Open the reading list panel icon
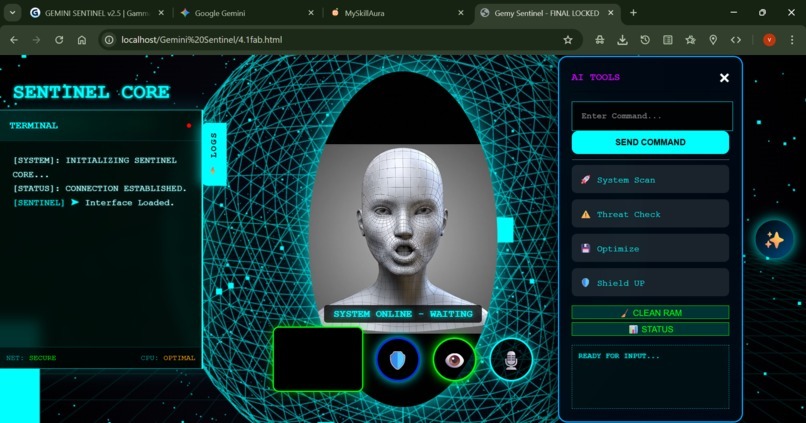Screen dimensions: 806x423 pos(667,40)
